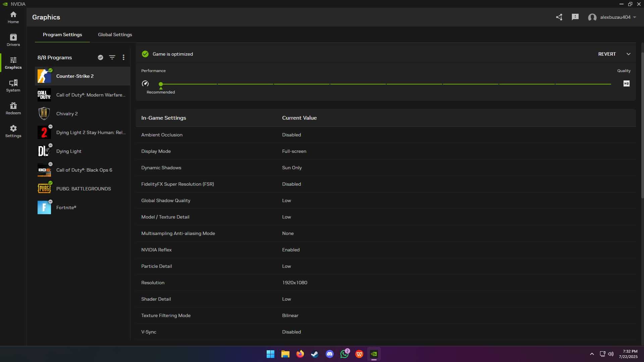Click the optimize-all checkmark icon

[x=100, y=57]
